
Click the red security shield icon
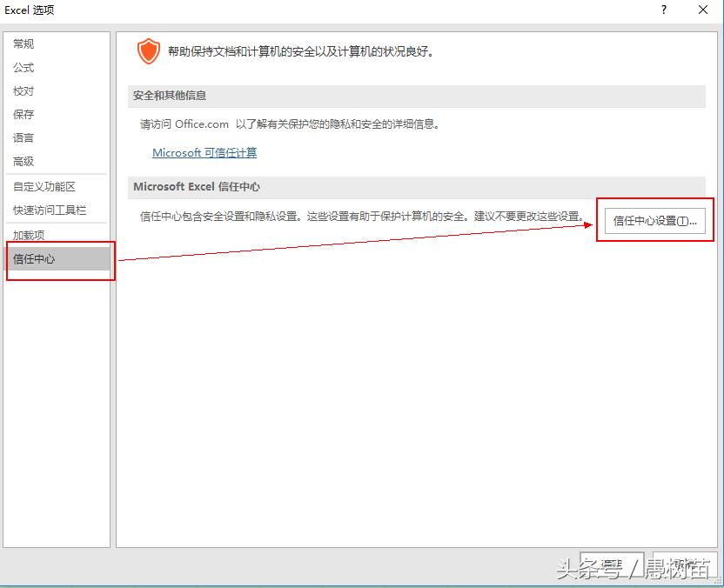click(148, 50)
